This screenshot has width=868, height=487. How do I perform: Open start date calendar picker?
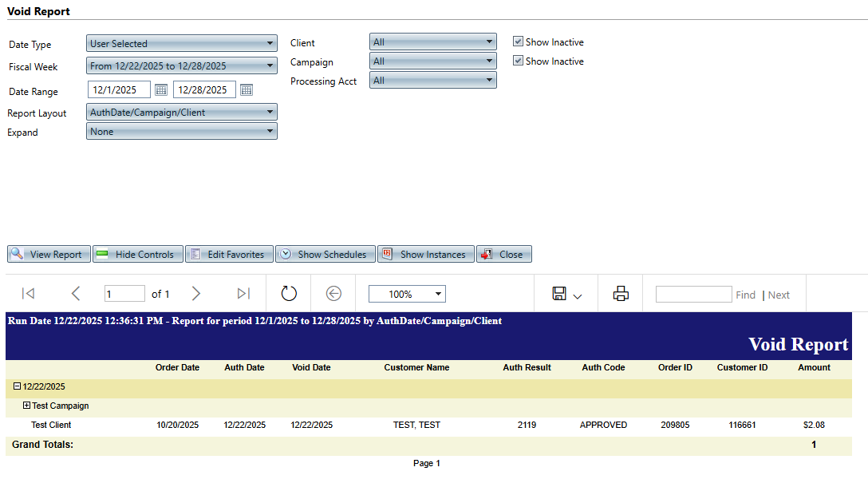[x=160, y=90]
